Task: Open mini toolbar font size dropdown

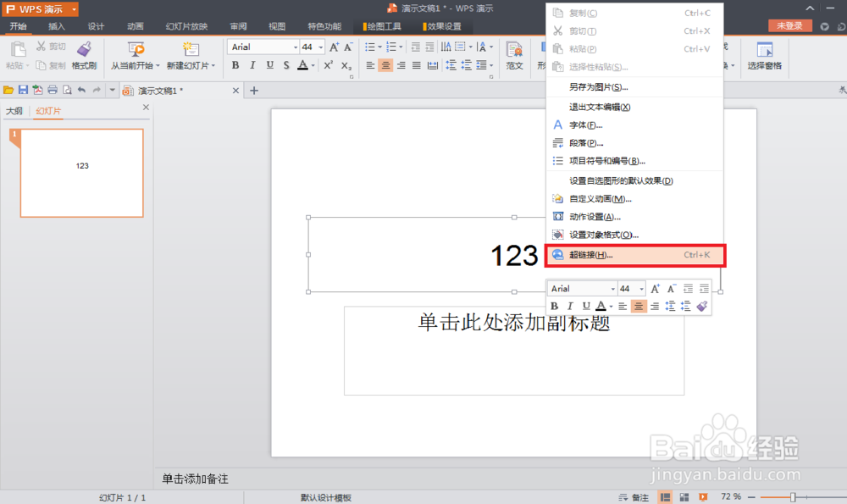Action: (641, 289)
